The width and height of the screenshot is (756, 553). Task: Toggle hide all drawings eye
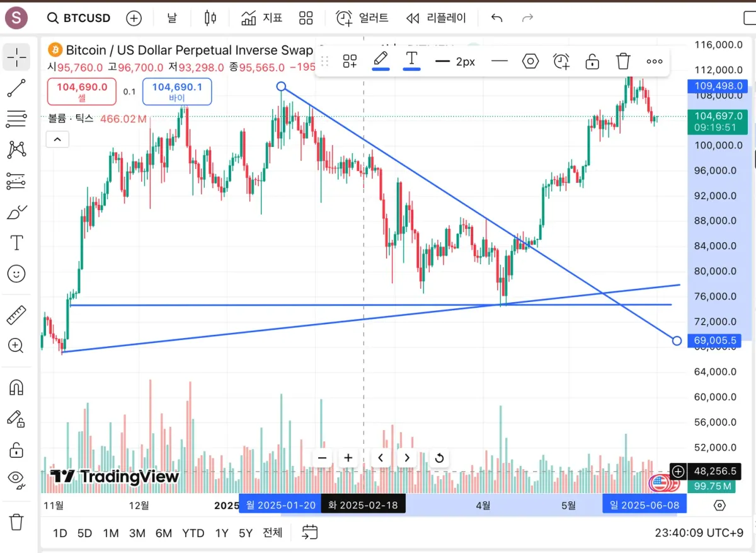pos(16,480)
